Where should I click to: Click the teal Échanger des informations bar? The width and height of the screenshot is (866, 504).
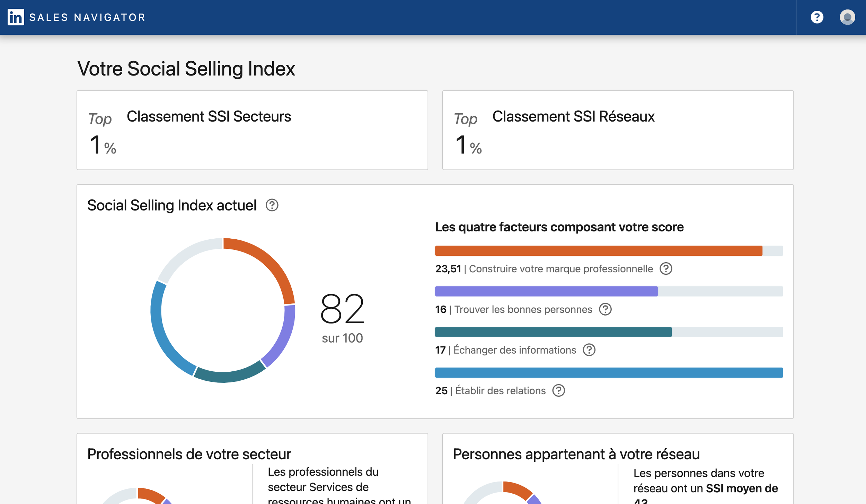tap(553, 332)
